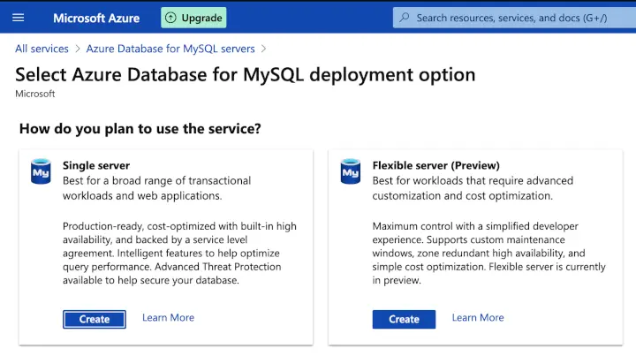Image resolution: width=636 pixels, height=364 pixels.
Task: Click the Upgrade button
Action: 193,18
